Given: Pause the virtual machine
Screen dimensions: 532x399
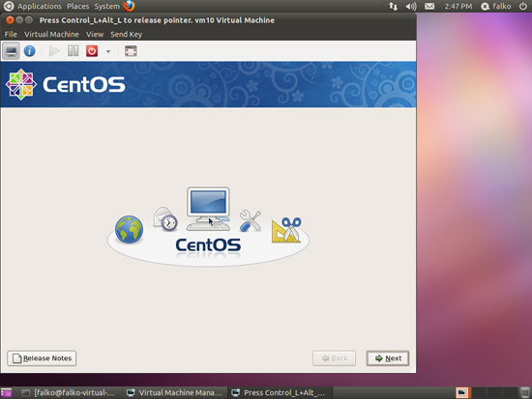Looking at the screenshot, I should [73, 51].
